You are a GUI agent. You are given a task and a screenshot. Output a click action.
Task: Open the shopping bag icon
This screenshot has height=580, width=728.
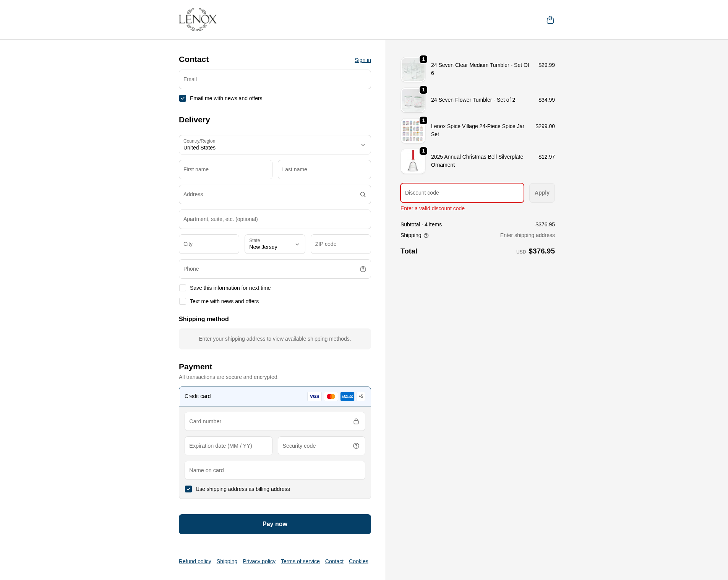click(x=550, y=20)
